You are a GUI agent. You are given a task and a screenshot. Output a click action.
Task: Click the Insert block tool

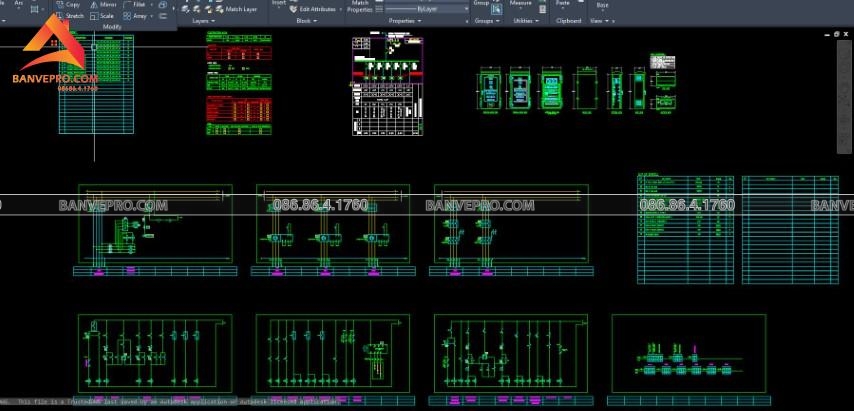point(278,3)
